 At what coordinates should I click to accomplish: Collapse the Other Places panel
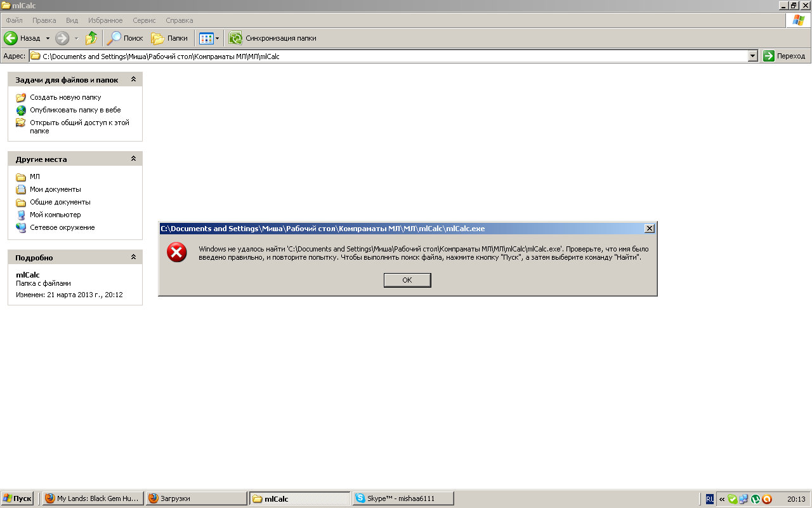point(133,159)
